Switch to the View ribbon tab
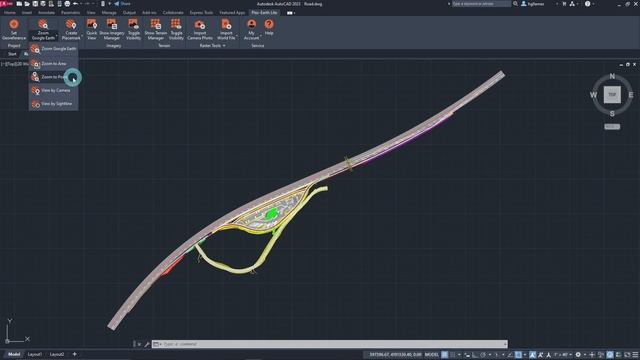Viewport: 640px width, 360px height. coord(91,13)
